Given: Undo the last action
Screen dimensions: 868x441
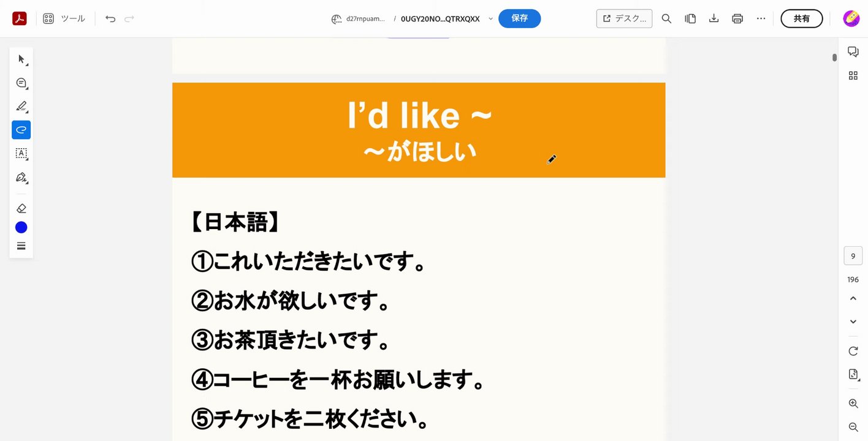Looking at the screenshot, I should click(x=110, y=18).
